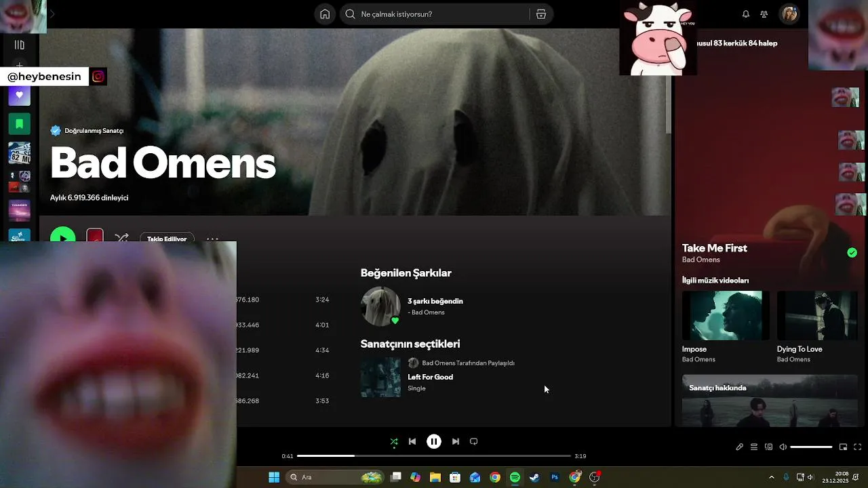
Task: Collapse Your Library sidebar icon
Action: coord(20,45)
